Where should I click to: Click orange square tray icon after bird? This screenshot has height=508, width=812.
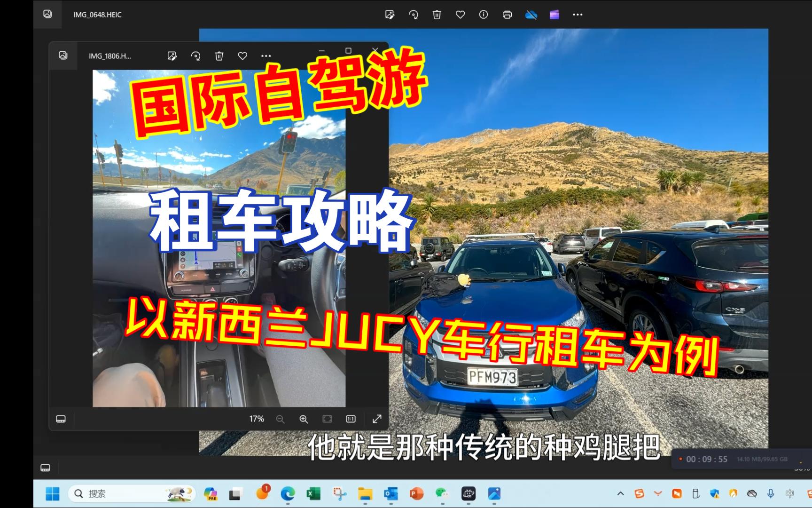tap(677, 494)
